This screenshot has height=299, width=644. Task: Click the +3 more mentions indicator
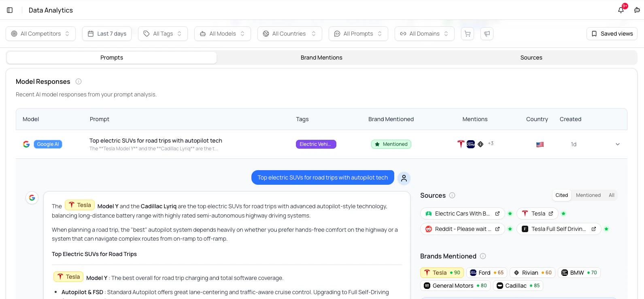(491, 143)
